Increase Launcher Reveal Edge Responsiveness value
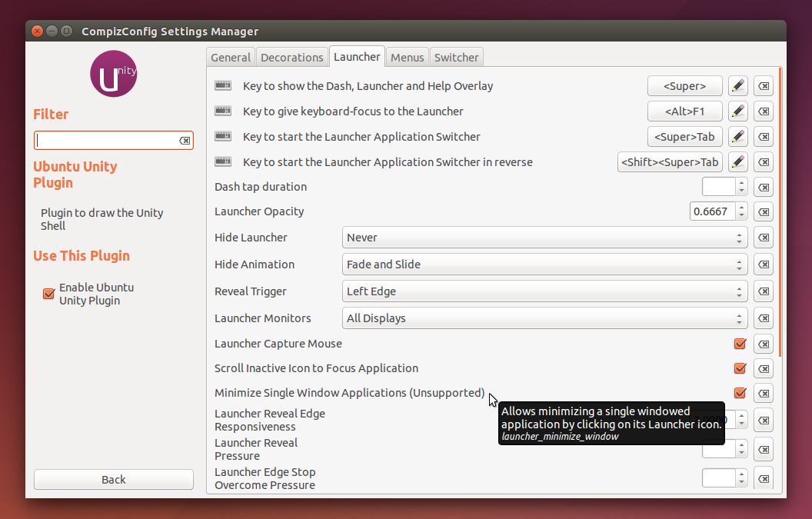 click(x=741, y=416)
